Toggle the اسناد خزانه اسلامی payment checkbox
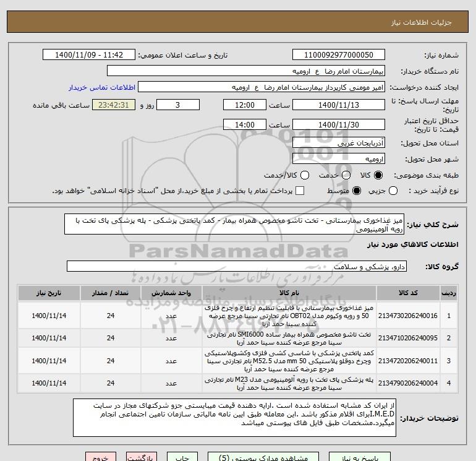Image resolution: width=476 pixels, height=461 pixels. (300, 191)
